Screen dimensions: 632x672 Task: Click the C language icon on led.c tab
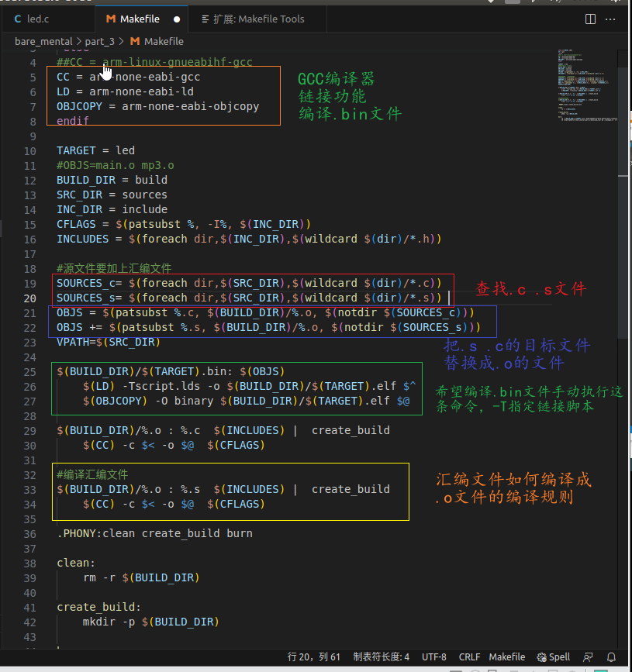click(17, 18)
